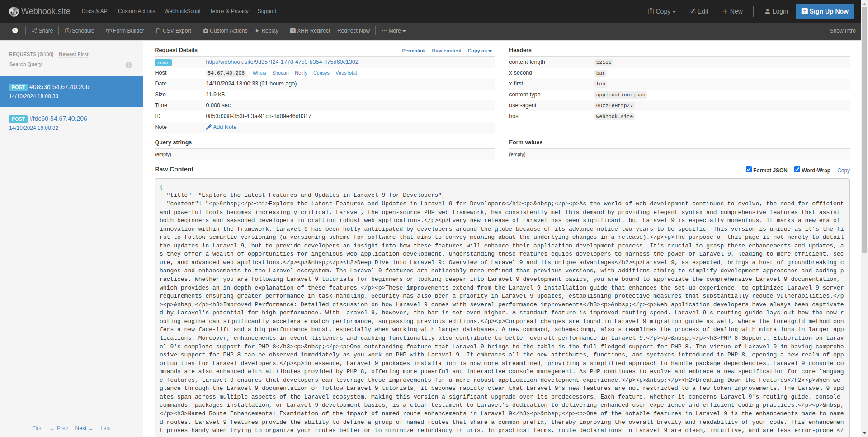Click the webhook URL link
Screen dimensions: 868x437
click(x=282, y=62)
